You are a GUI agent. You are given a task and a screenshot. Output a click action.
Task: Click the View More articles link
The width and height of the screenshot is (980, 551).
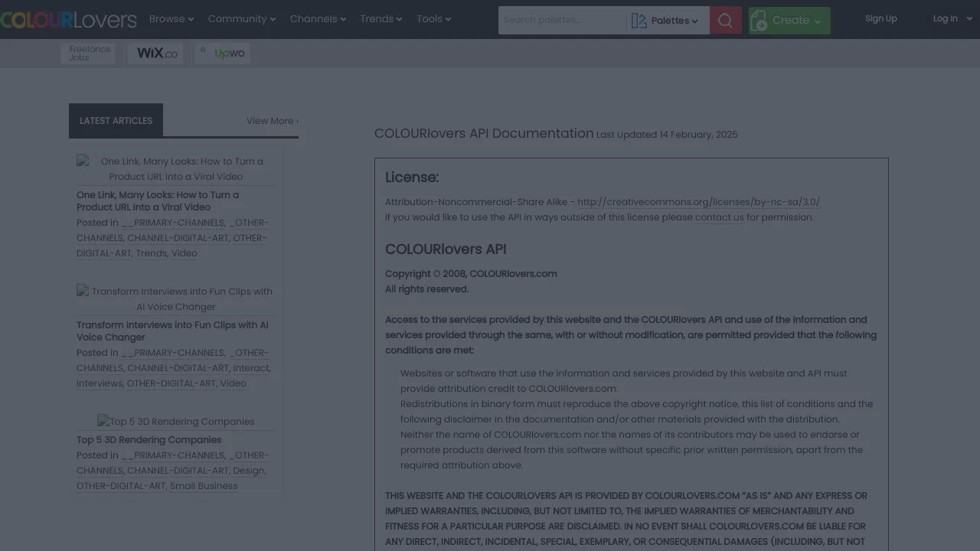pos(273,121)
